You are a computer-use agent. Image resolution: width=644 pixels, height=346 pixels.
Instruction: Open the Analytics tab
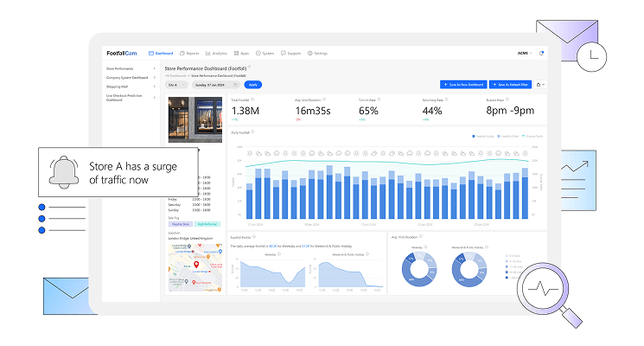click(x=216, y=54)
